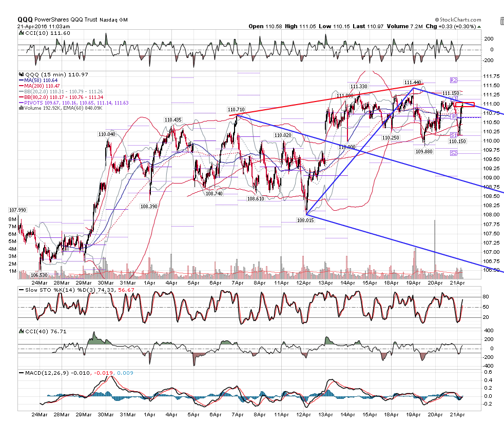Click the blue MA(50) legend line marker
Image resolution: width=504 pixels, height=424 pixels.
tap(21, 80)
